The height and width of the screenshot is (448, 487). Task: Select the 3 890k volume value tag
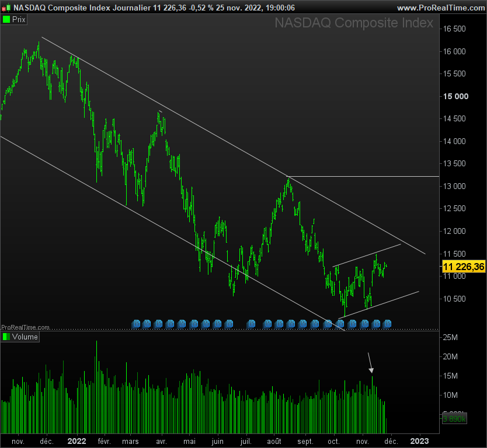click(454, 419)
